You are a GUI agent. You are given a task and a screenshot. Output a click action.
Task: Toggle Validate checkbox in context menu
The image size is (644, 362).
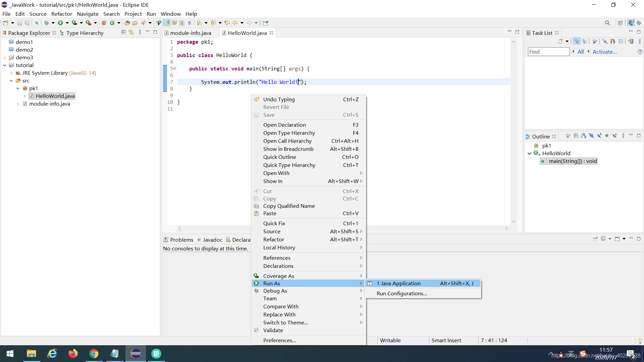256,330
